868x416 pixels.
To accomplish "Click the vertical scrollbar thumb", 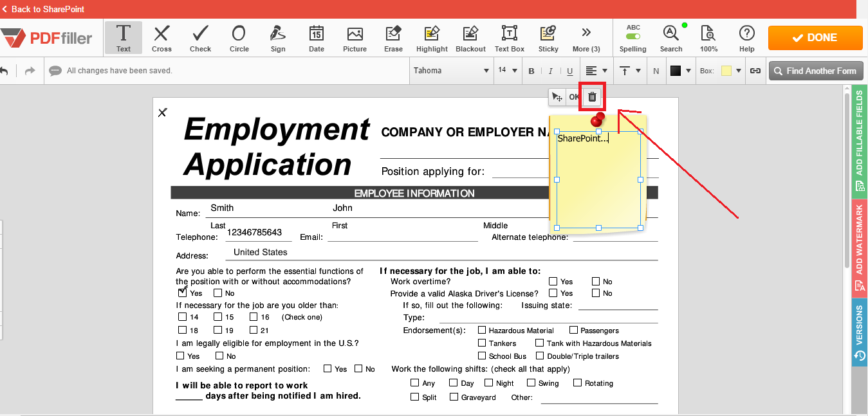I will click(847, 182).
